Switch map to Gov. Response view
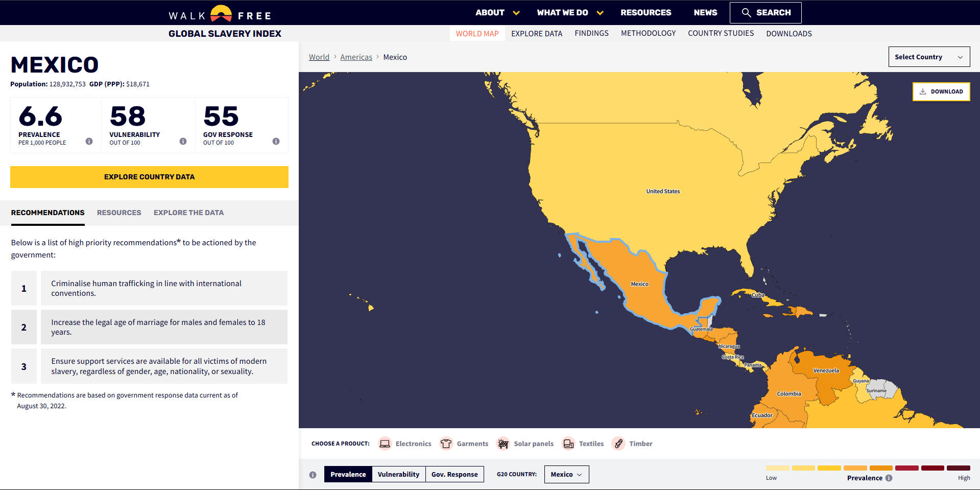This screenshot has height=490, width=980. click(455, 474)
